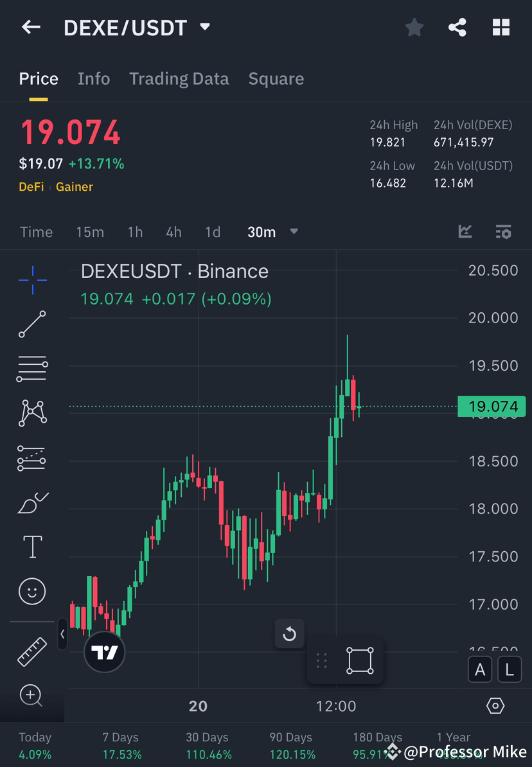Select the crosshair cursor tool
This screenshot has height=767, width=532.
tap(32, 279)
